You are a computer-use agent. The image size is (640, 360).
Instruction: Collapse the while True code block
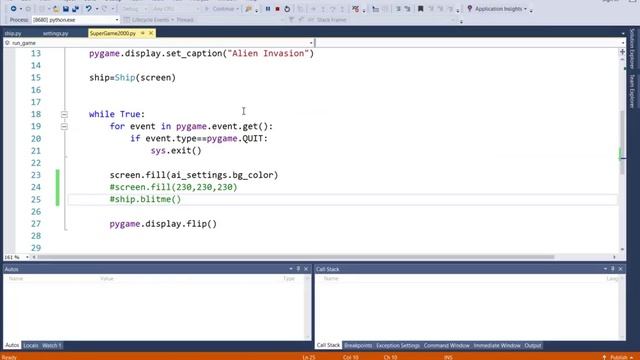click(64, 114)
